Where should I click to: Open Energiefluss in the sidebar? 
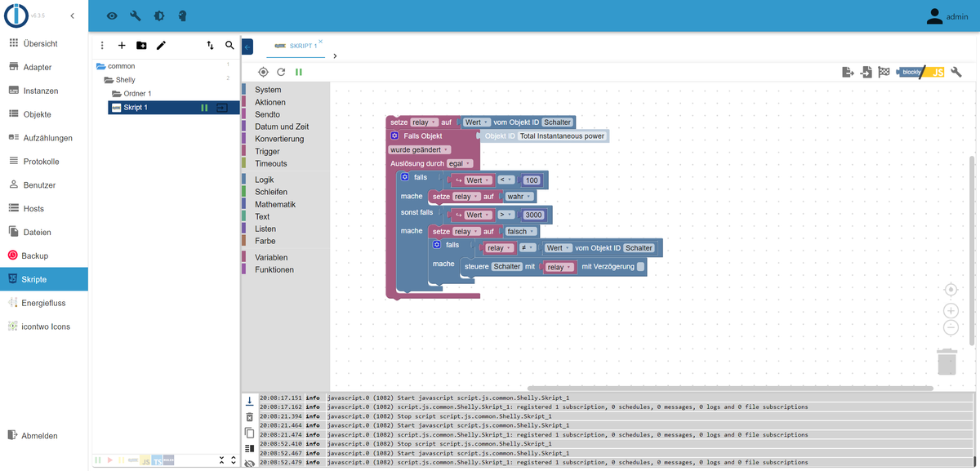[44, 303]
